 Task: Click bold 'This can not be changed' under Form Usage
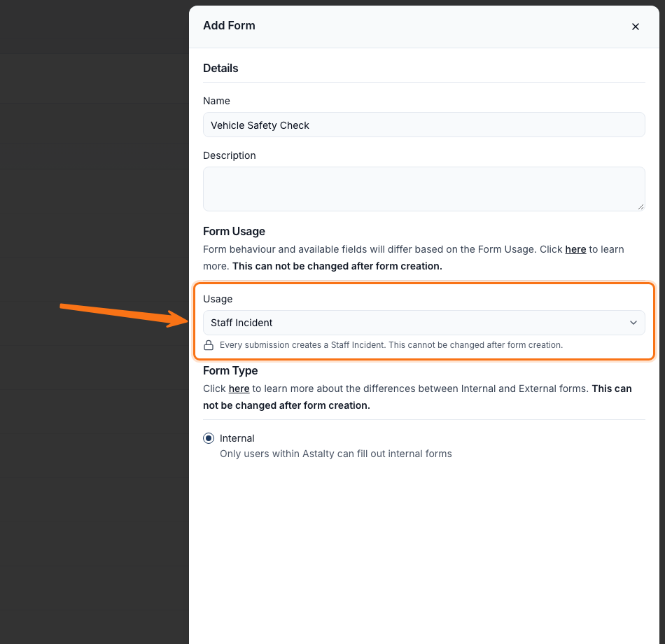(x=337, y=267)
